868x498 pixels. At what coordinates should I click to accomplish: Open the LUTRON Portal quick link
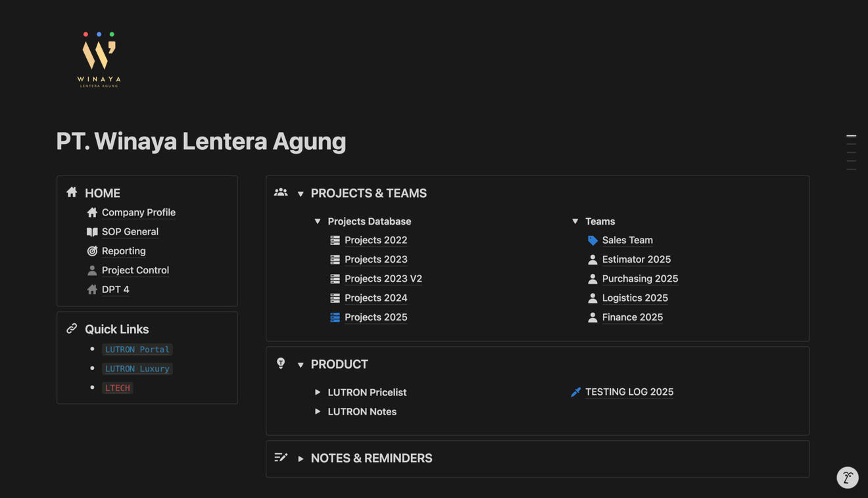point(137,350)
